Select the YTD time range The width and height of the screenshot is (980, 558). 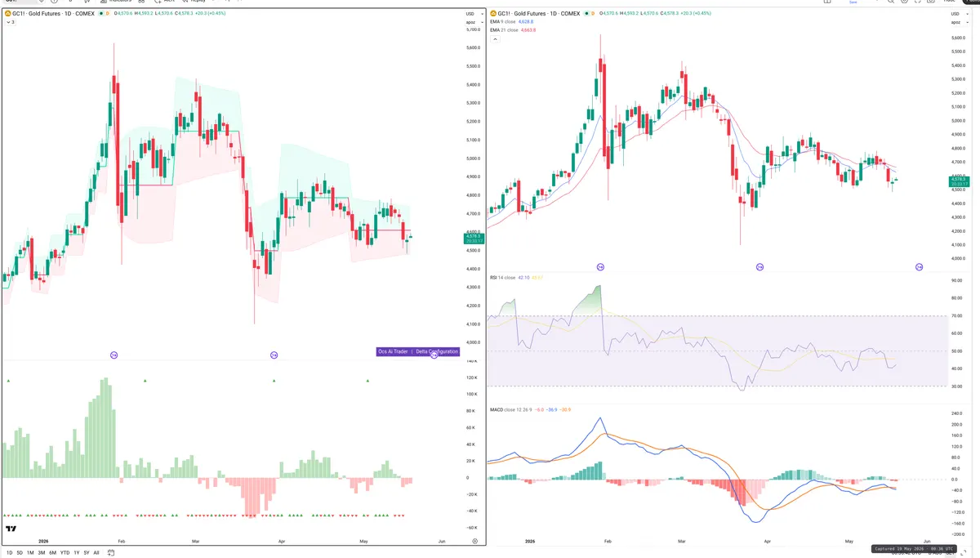coord(65,553)
